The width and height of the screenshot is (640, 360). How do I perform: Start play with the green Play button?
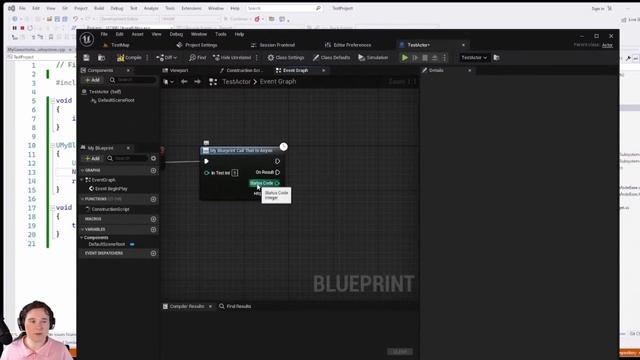[x=404, y=58]
